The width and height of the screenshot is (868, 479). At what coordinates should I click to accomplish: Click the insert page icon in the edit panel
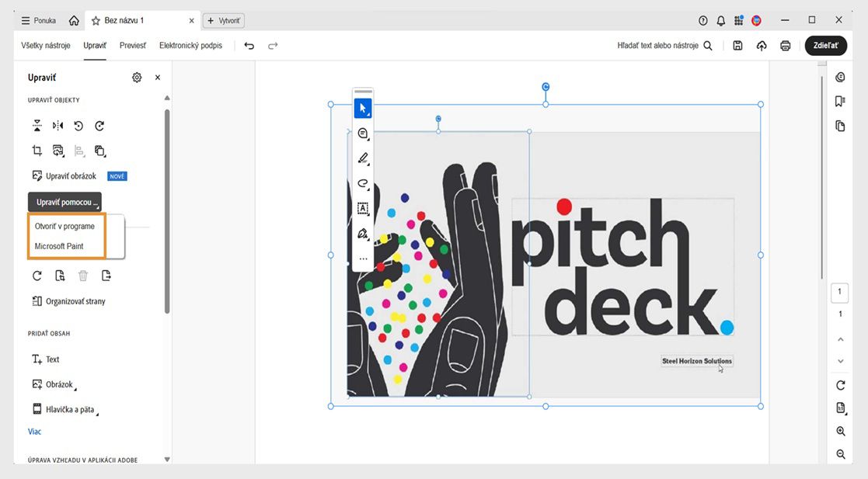tap(106, 276)
